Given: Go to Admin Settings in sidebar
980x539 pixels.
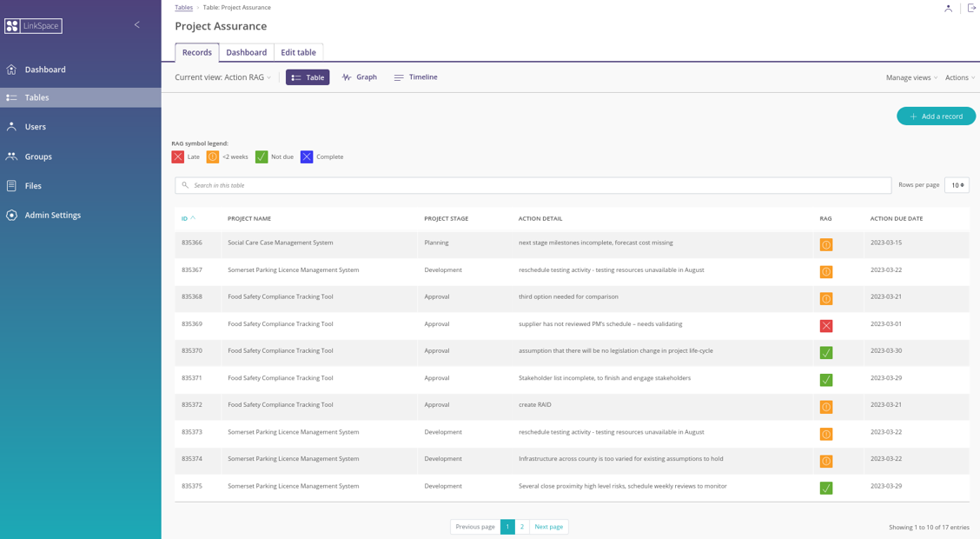Looking at the screenshot, I should coord(52,215).
